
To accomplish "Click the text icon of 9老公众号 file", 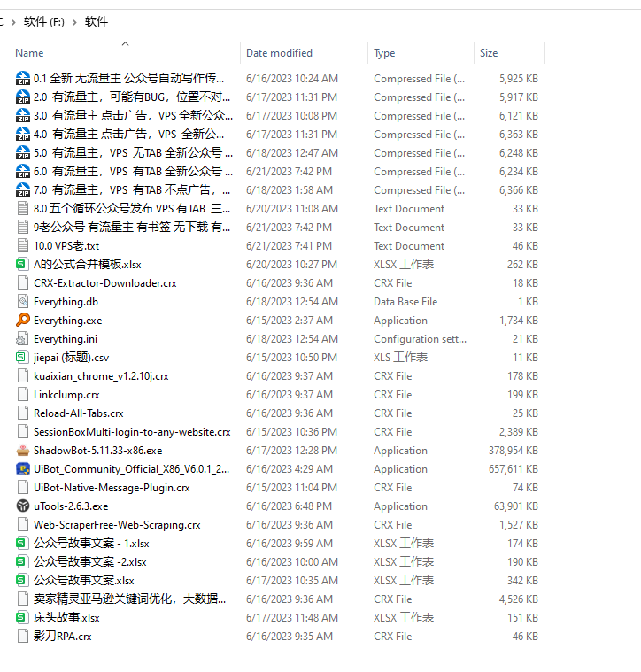I will click(x=23, y=228).
